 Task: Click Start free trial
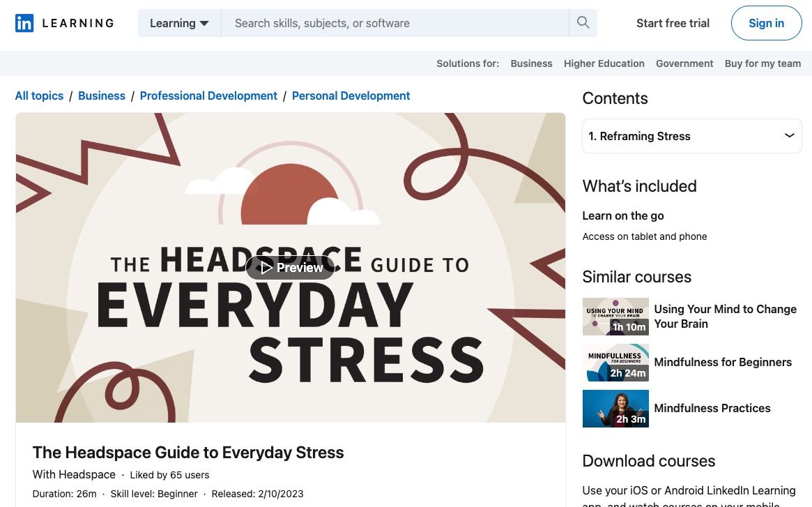pyautogui.click(x=673, y=23)
